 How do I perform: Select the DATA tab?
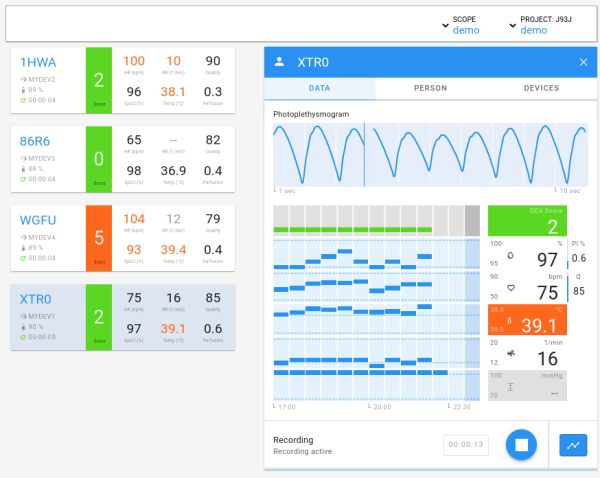(320, 88)
